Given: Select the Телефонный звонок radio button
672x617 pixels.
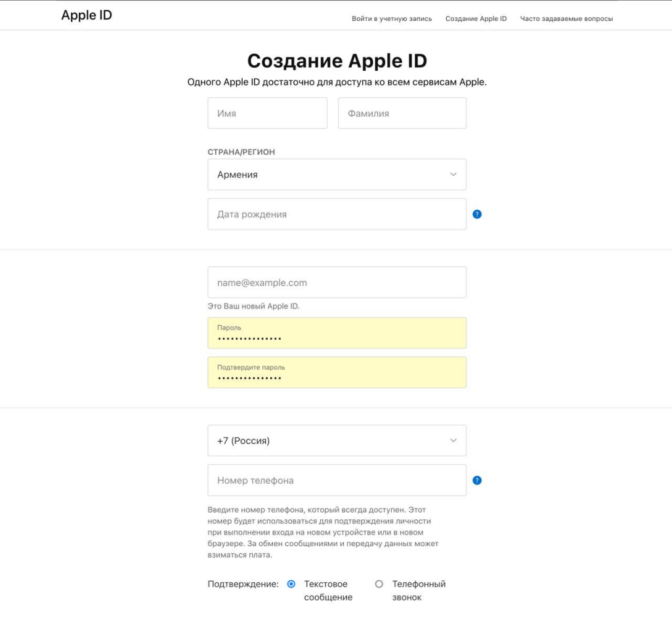Looking at the screenshot, I should click(379, 584).
